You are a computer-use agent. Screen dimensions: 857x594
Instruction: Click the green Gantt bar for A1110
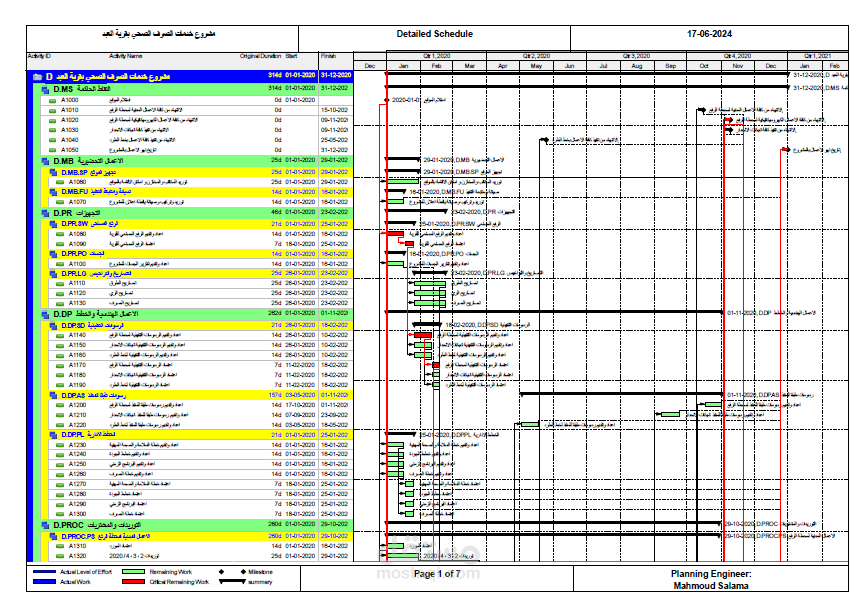click(430, 284)
